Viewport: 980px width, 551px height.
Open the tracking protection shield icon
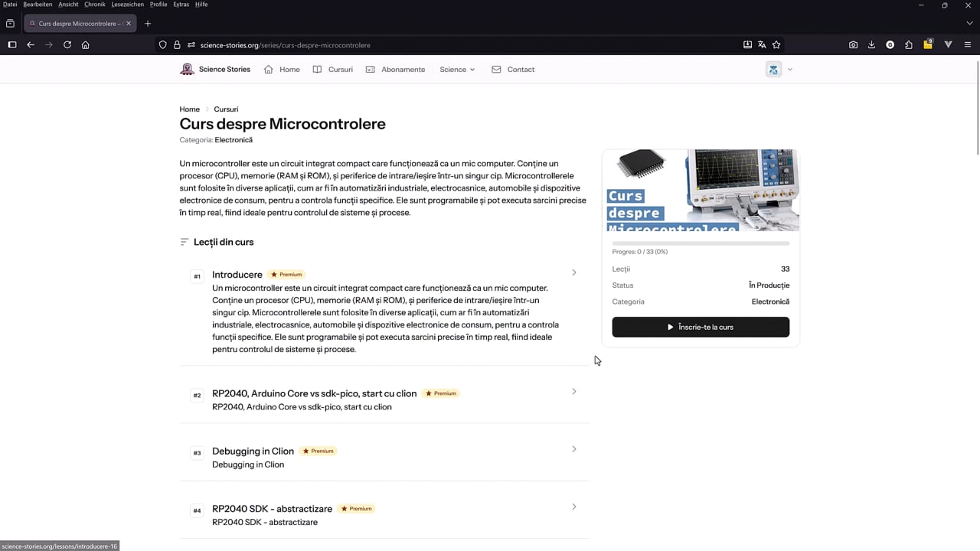tap(163, 45)
